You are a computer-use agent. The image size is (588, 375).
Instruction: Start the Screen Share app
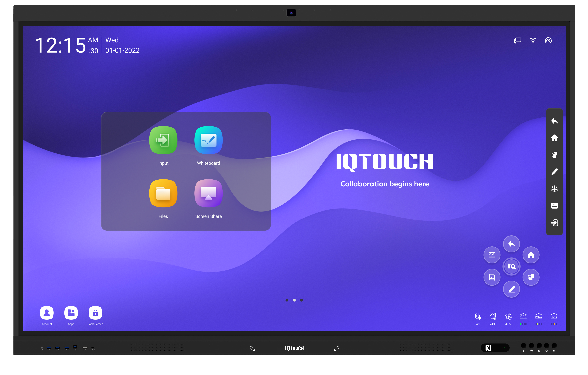coord(208,193)
